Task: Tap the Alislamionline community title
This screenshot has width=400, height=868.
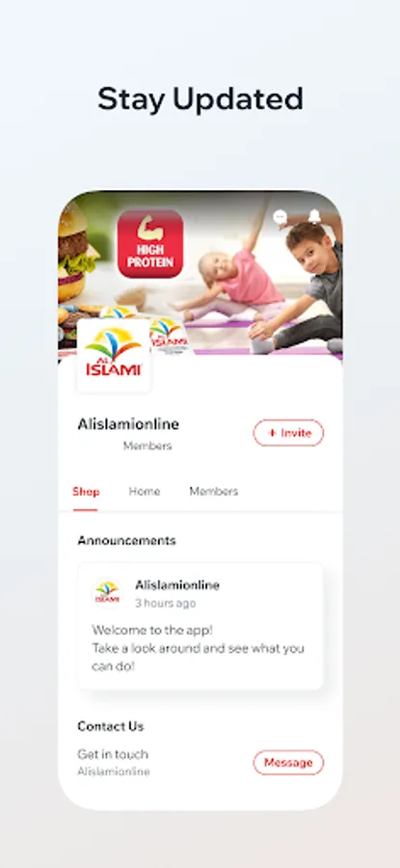Action: click(x=128, y=424)
